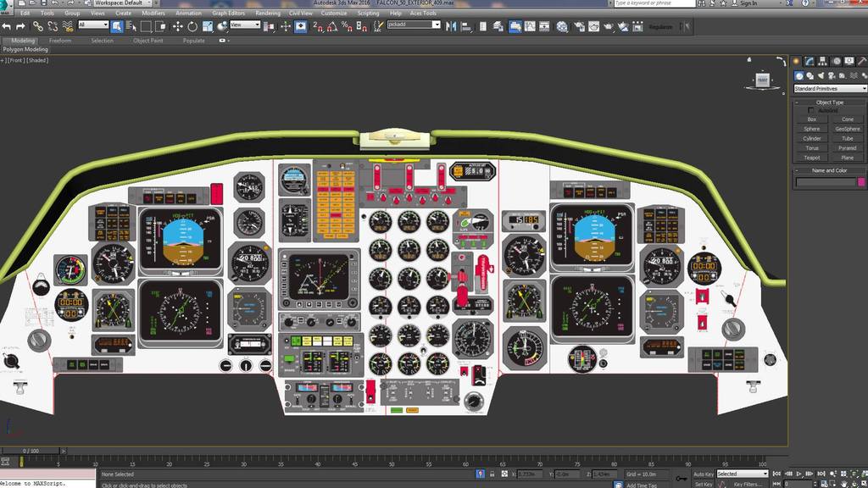This screenshot has height=488, width=868.
Task: Expand the selection filter 'All' dropdown
Action: click(92, 25)
